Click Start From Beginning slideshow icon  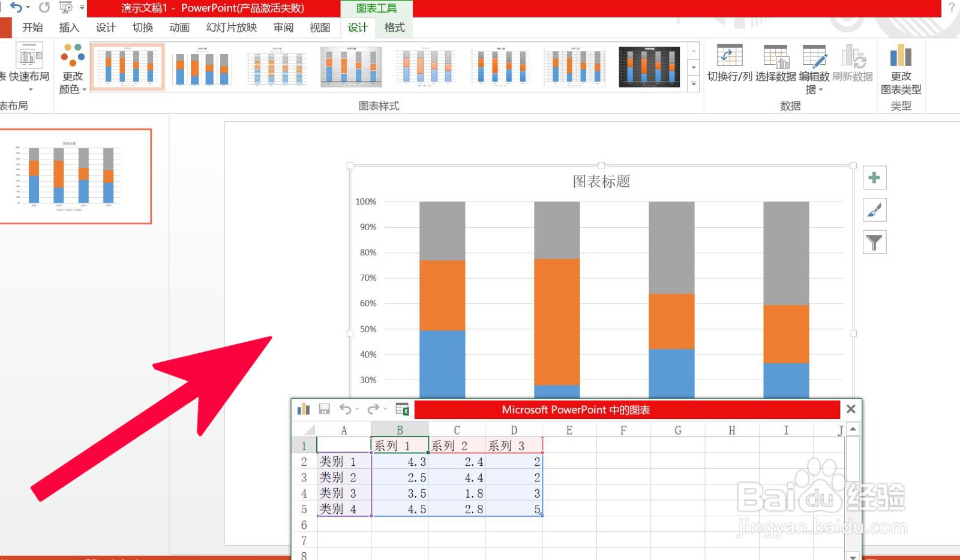coord(66,7)
